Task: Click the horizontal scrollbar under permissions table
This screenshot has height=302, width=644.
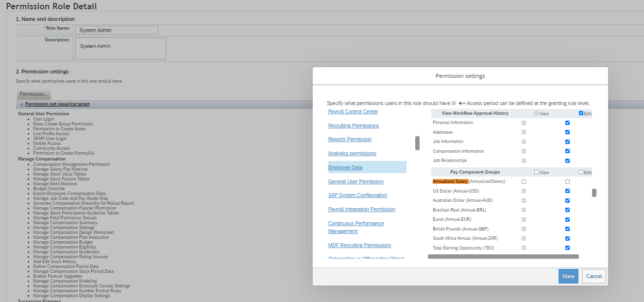Action: click(x=503, y=256)
